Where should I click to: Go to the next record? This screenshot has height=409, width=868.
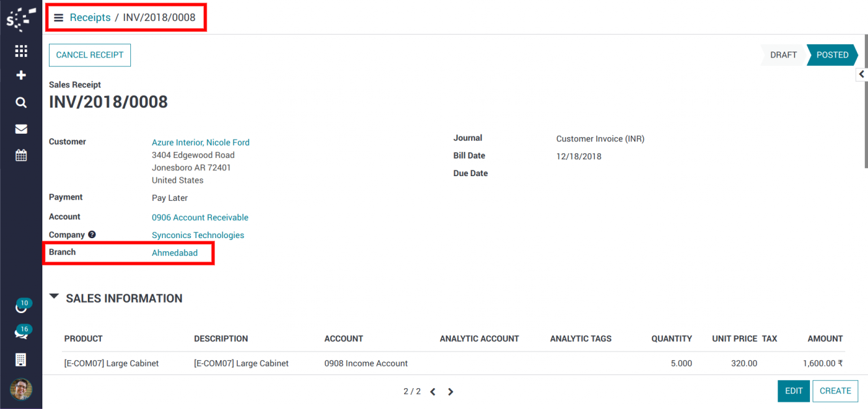tap(450, 392)
